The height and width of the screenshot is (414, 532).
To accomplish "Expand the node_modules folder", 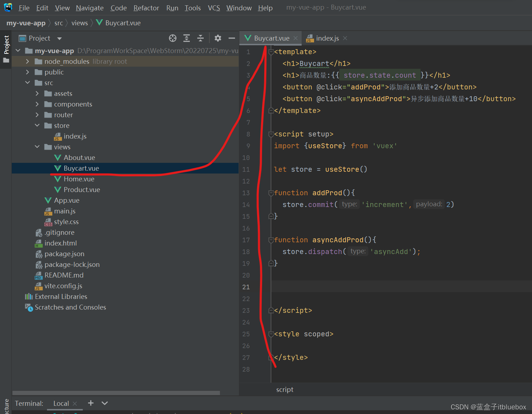I will tap(28, 61).
